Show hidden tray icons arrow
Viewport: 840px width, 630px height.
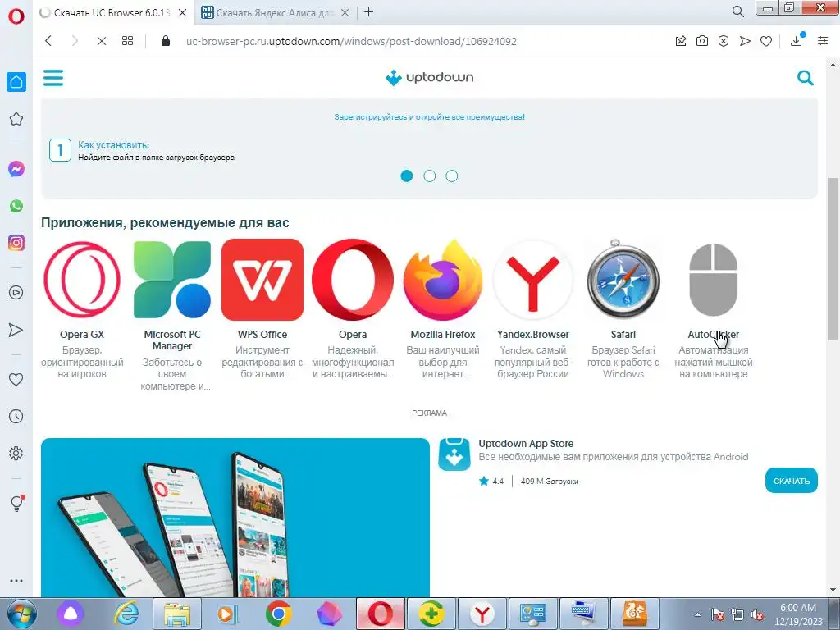point(697,614)
